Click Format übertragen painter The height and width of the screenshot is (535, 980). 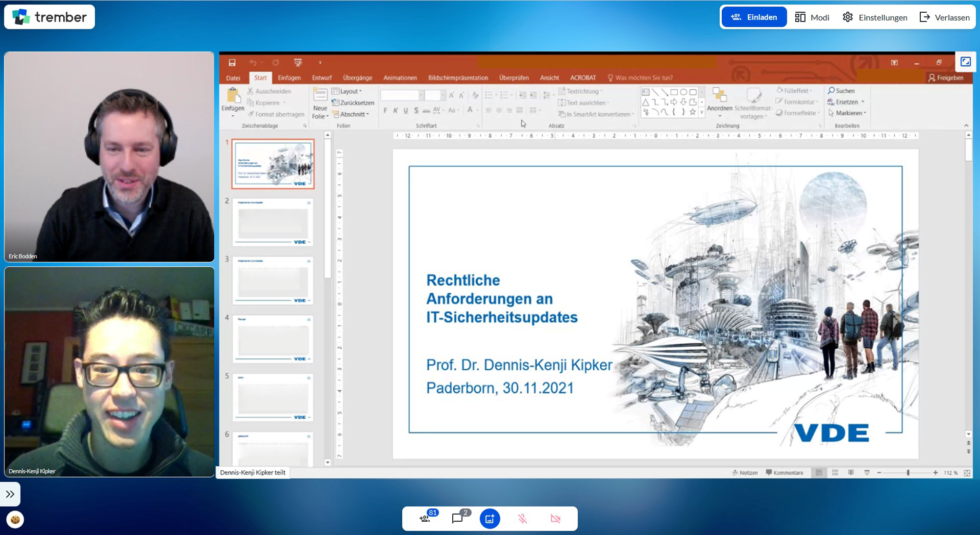point(275,114)
